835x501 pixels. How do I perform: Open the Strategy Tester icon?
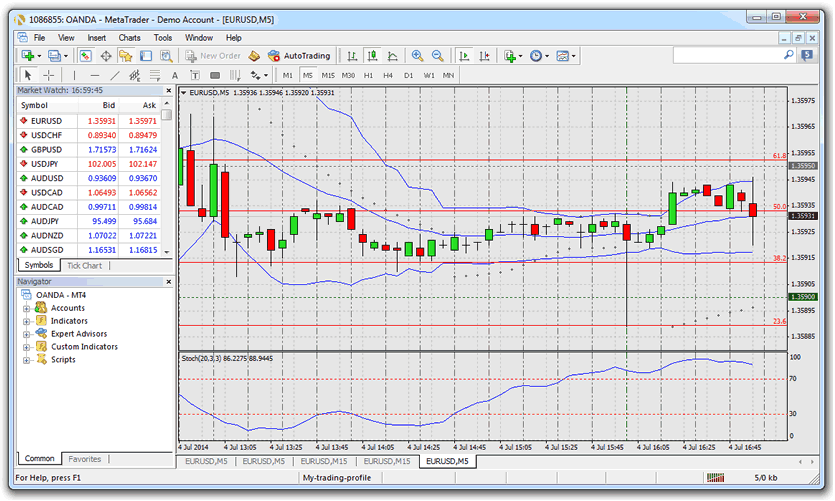166,56
